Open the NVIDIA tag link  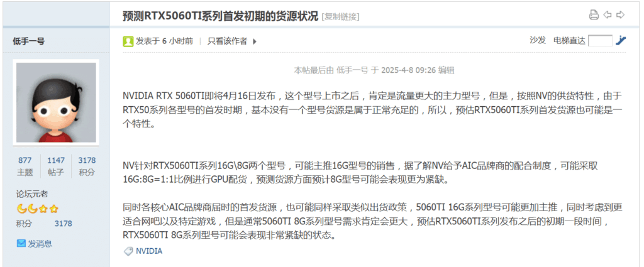click(x=149, y=251)
